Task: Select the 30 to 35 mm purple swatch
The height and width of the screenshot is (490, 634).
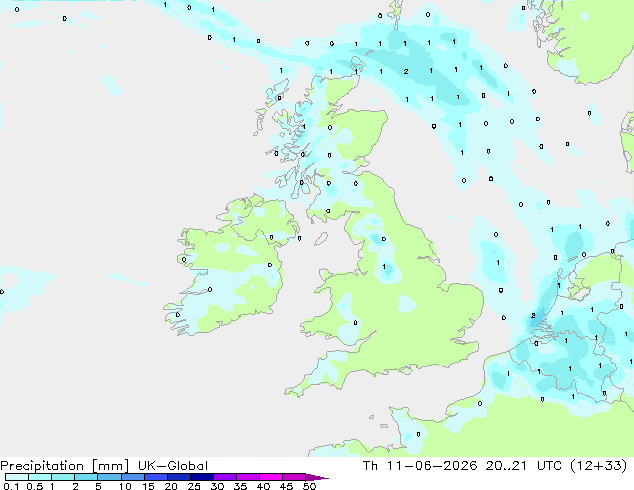Action: (x=225, y=477)
